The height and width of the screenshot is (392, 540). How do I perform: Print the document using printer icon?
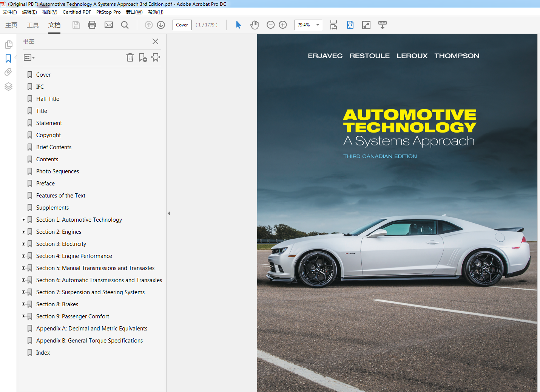92,25
